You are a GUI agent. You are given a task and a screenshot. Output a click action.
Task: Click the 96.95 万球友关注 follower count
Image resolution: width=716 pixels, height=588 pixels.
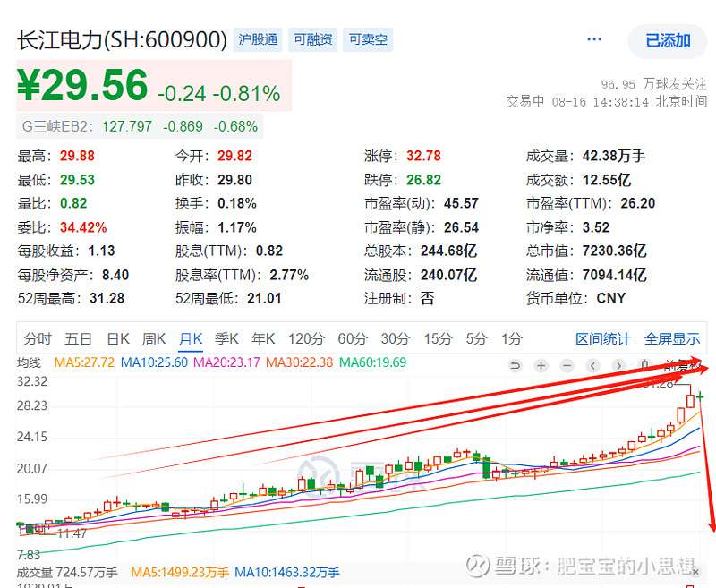point(654,84)
